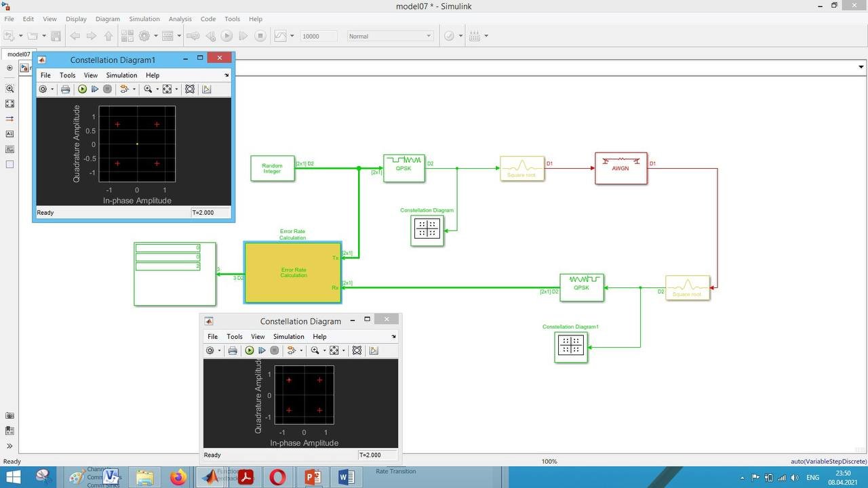Toggle Signal Quality icon in Constellation Diagram window
This screenshot has height=488, width=868.
374,350
